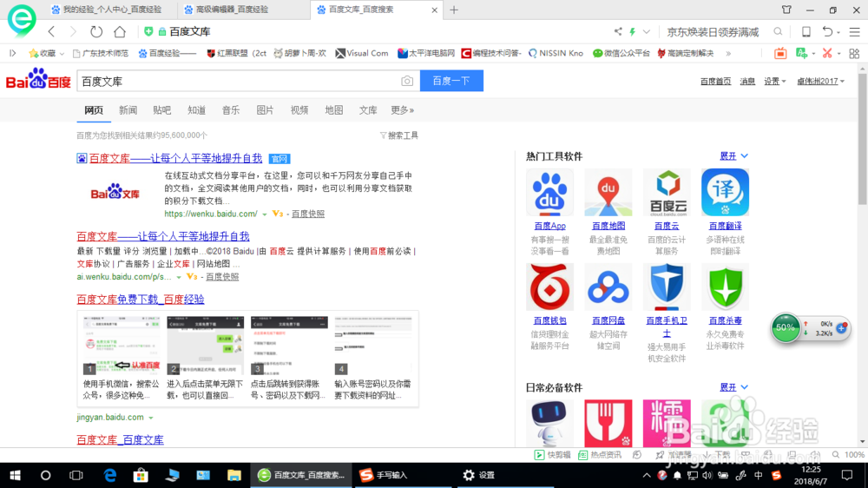Image resolution: width=868 pixels, height=488 pixels.
Task: Click the 百度网盘 icon
Action: (608, 287)
